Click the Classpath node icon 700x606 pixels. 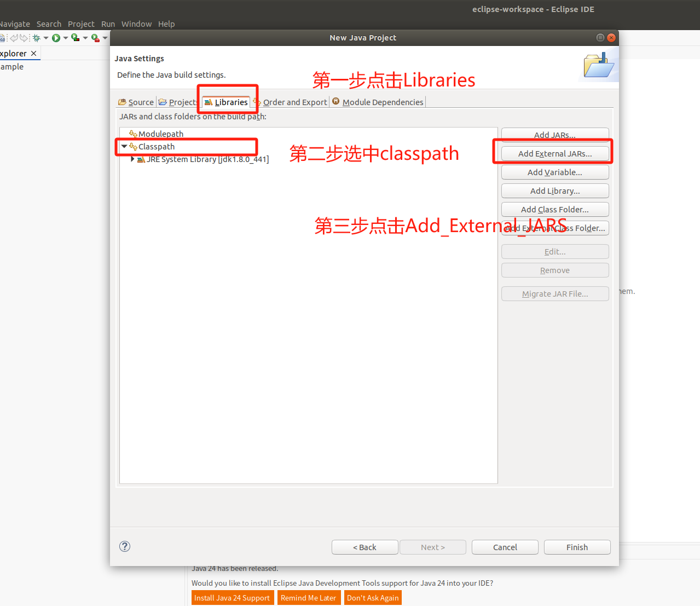click(x=133, y=147)
